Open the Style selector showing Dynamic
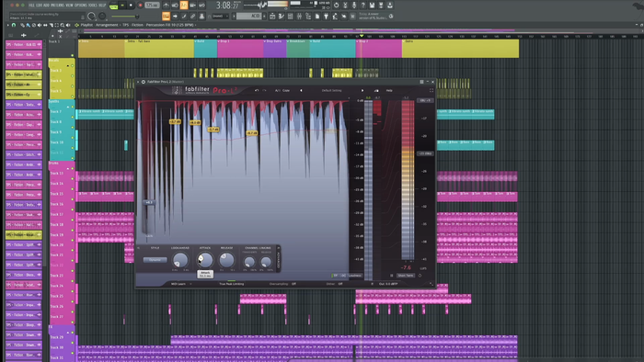This screenshot has width=644, height=362. coord(155,259)
